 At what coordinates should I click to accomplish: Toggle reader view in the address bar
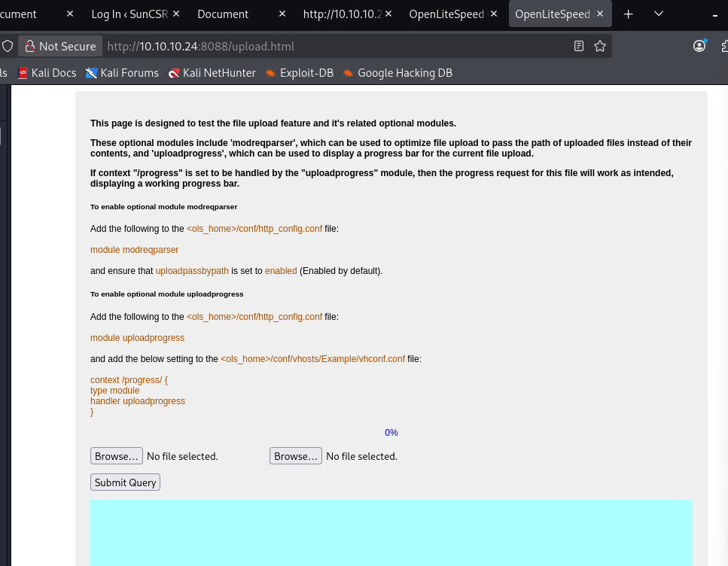pos(578,46)
